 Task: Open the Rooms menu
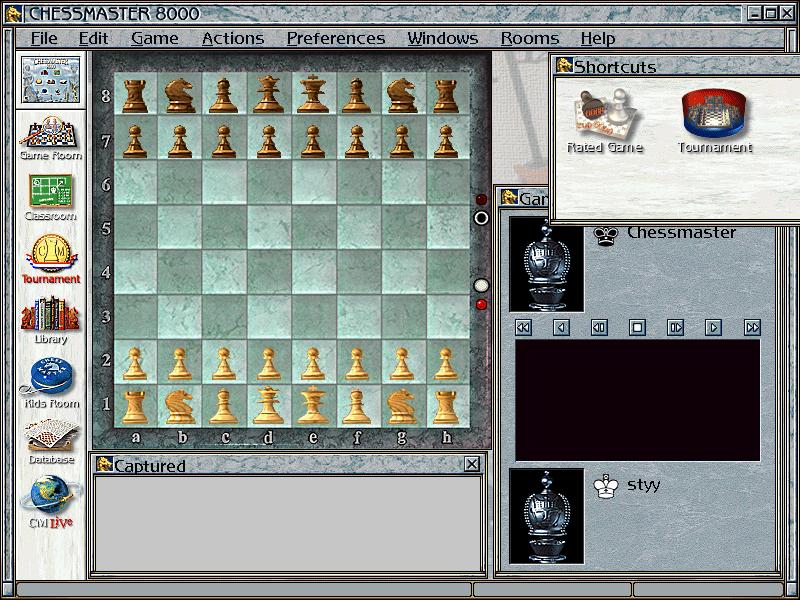[530, 38]
